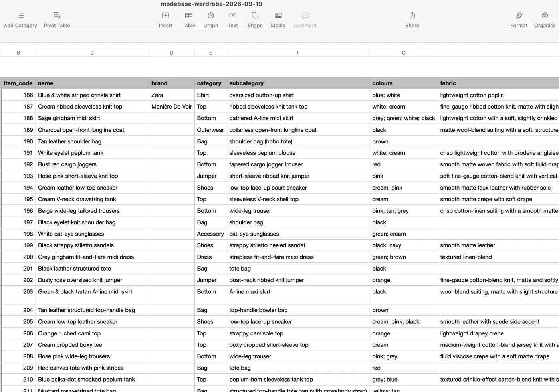Viewport: 559px width, 392px height.
Task: Select colours cell 'grey; green; white; black'
Action: coord(404,118)
